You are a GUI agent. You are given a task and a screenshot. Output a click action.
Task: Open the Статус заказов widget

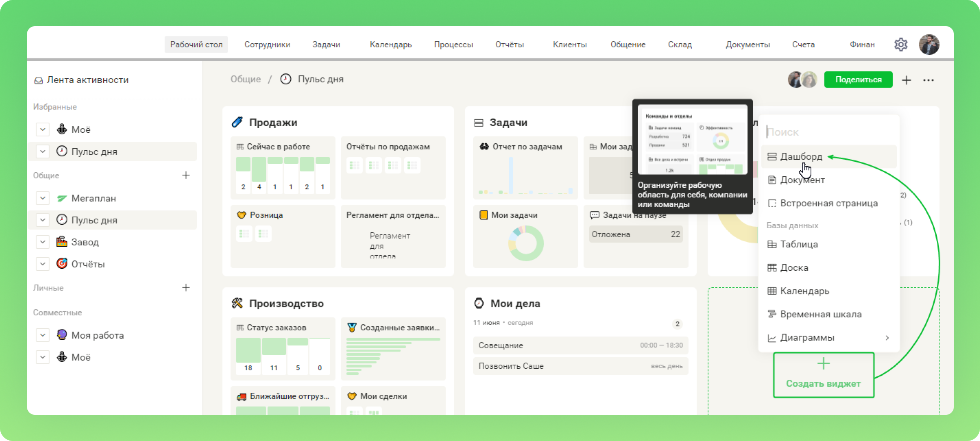coord(283,349)
